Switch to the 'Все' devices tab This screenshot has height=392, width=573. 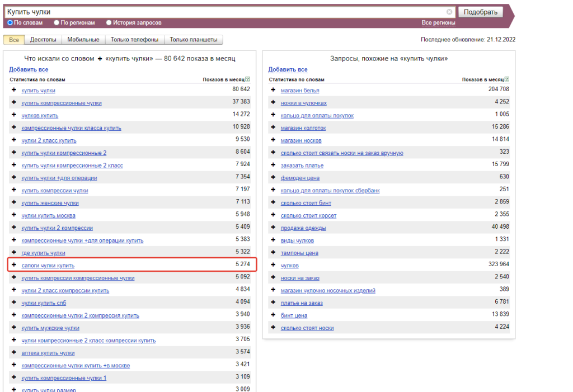tap(14, 40)
